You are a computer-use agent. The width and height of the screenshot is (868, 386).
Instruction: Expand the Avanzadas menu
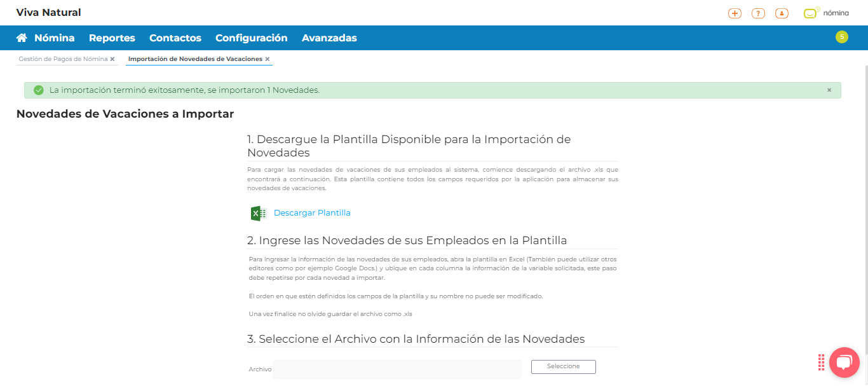point(329,38)
